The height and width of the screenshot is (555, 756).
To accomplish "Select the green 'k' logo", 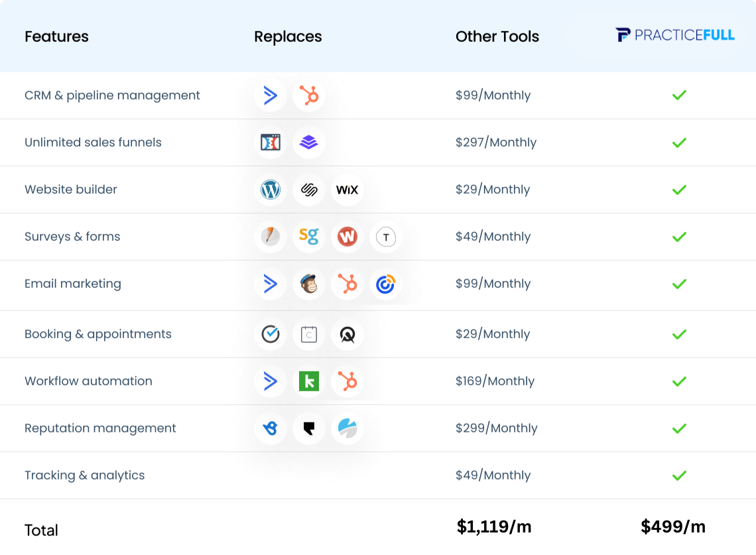I will [x=308, y=381].
